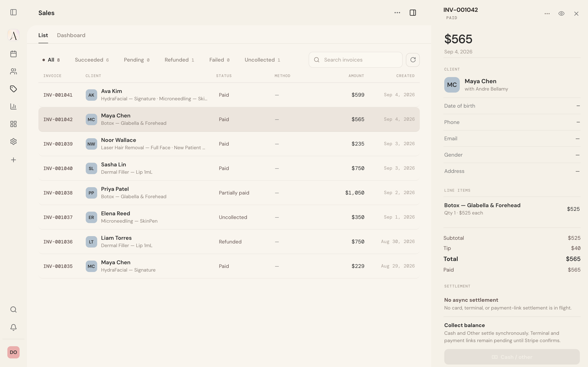The height and width of the screenshot is (367, 588).
Task: Open the invoice panel more options menu
Action: click(x=547, y=14)
